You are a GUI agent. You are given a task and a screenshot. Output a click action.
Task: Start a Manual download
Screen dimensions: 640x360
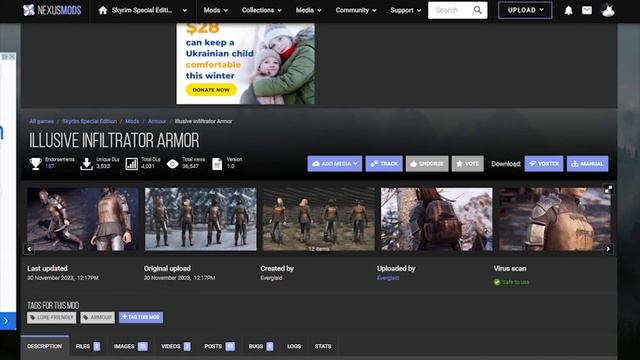tap(587, 164)
